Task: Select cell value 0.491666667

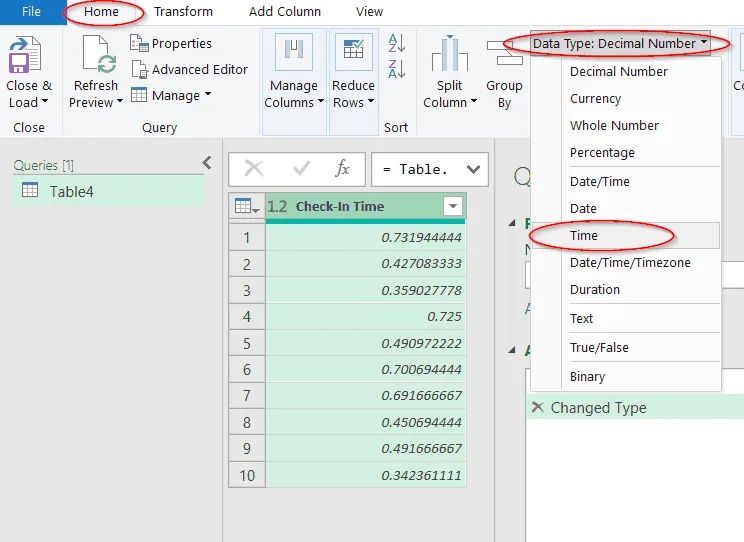Action: click(x=365, y=449)
